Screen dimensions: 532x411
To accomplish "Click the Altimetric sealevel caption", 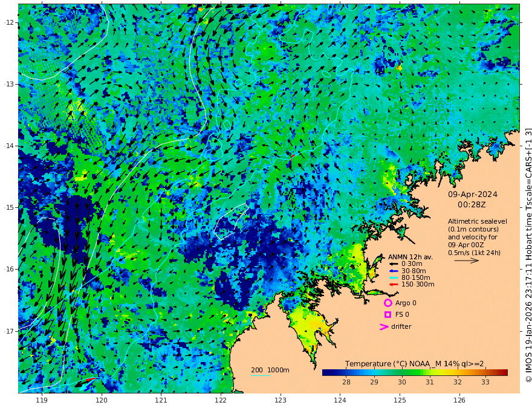I will coord(478,221).
